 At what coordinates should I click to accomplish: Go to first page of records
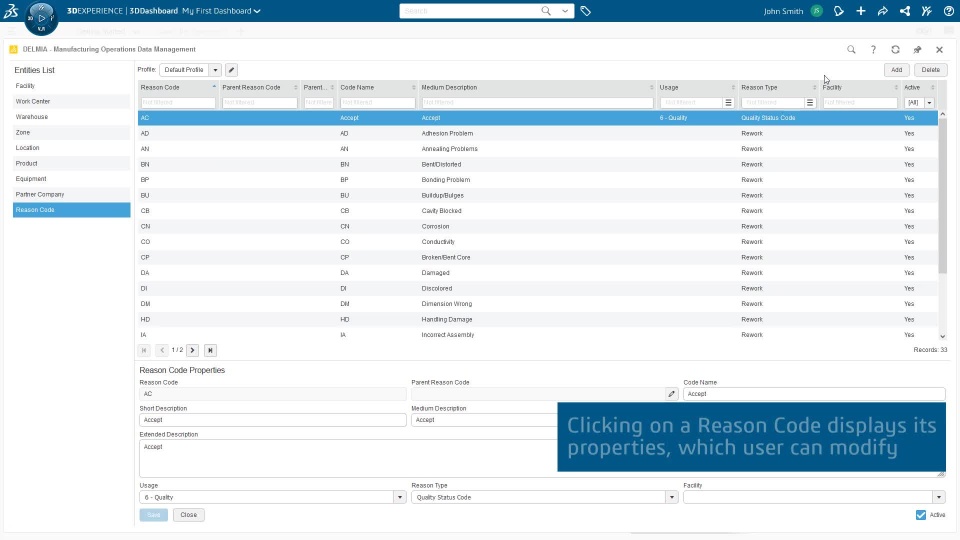click(144, 350)
